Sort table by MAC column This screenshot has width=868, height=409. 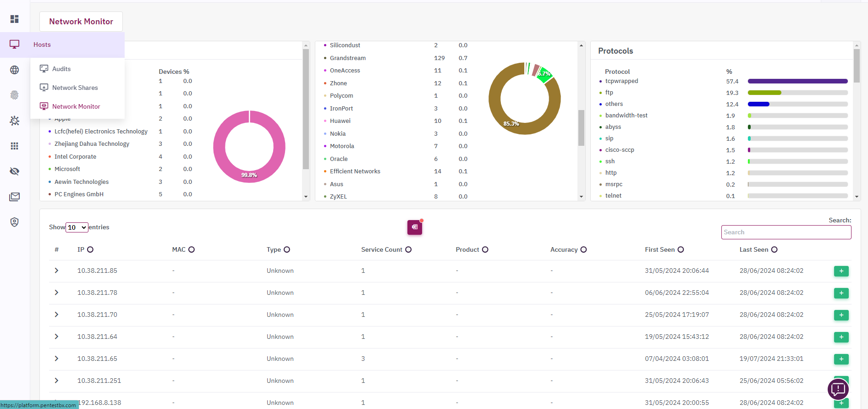[x=192, y=249]
